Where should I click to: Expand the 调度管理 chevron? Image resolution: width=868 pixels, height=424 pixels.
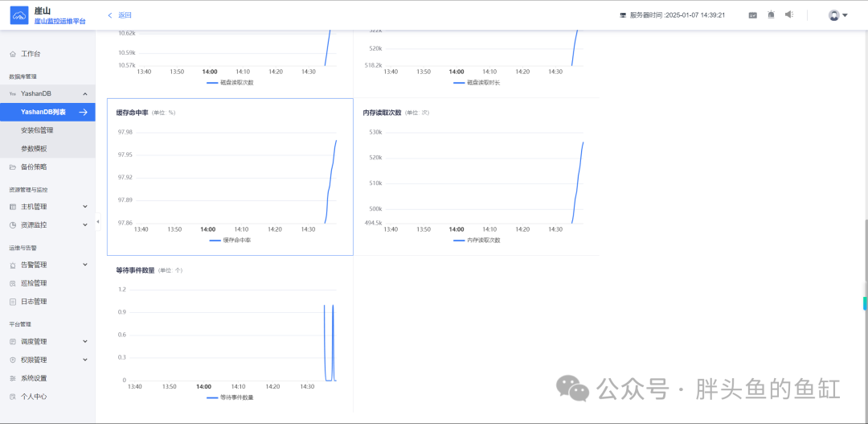85,341
